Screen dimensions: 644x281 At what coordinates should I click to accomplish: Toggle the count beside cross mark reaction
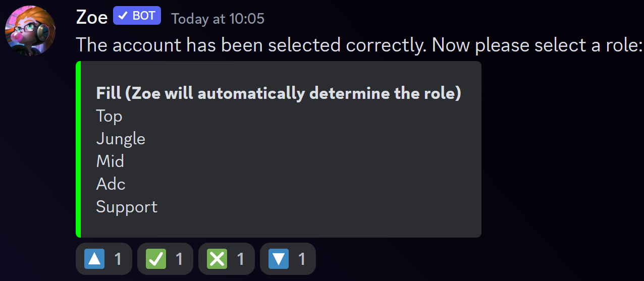point(240,259)
